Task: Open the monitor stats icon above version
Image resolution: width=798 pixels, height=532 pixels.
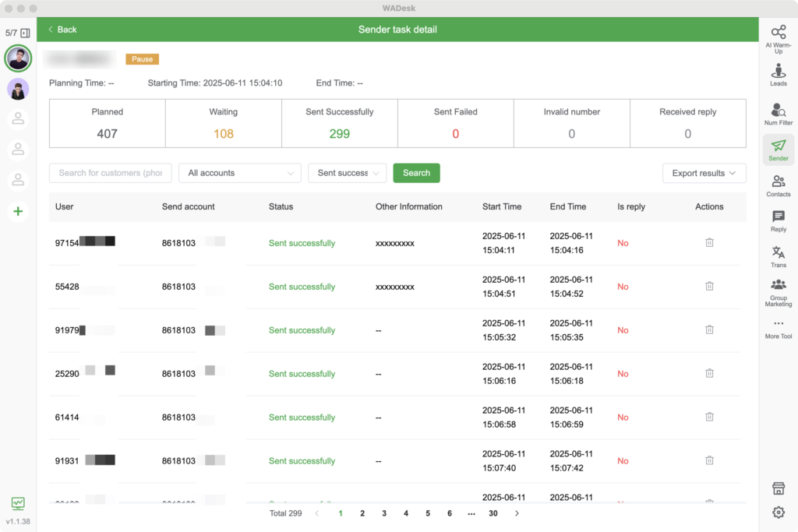Action: coord(18,503)
